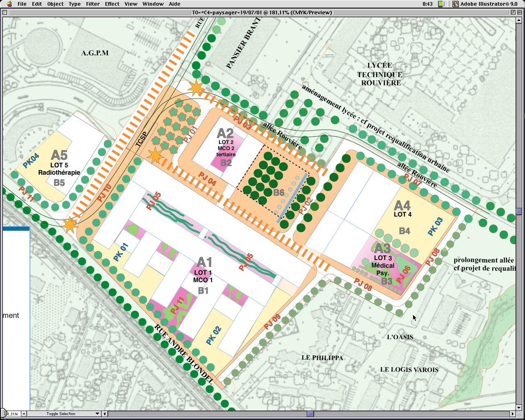Click the window collapse box in title bar

point(520,12)
